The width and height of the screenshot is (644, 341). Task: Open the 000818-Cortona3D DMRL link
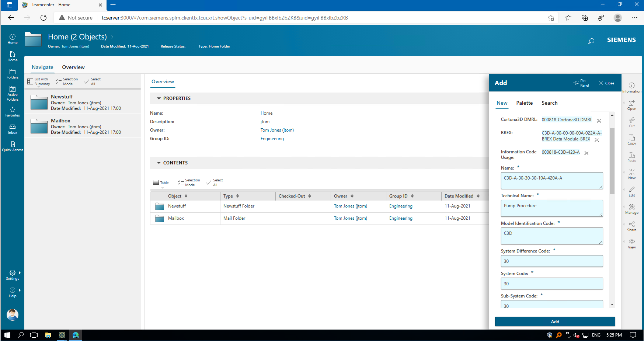click(567, 120)
